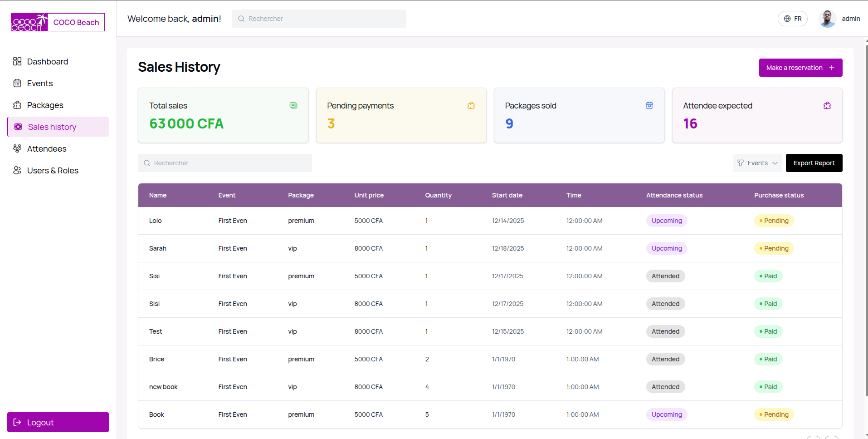Log out using the Logout button
Screen dimensions: 868x439
click(58, 422)
